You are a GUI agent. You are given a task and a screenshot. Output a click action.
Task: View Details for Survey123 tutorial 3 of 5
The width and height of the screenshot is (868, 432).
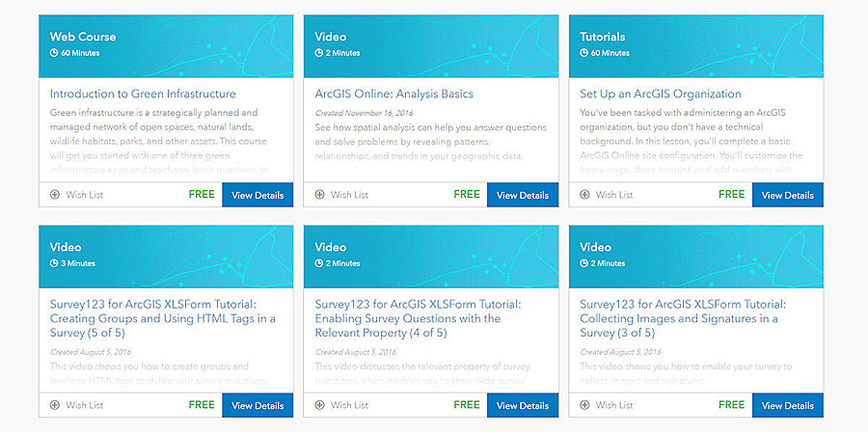click(787, 405)
